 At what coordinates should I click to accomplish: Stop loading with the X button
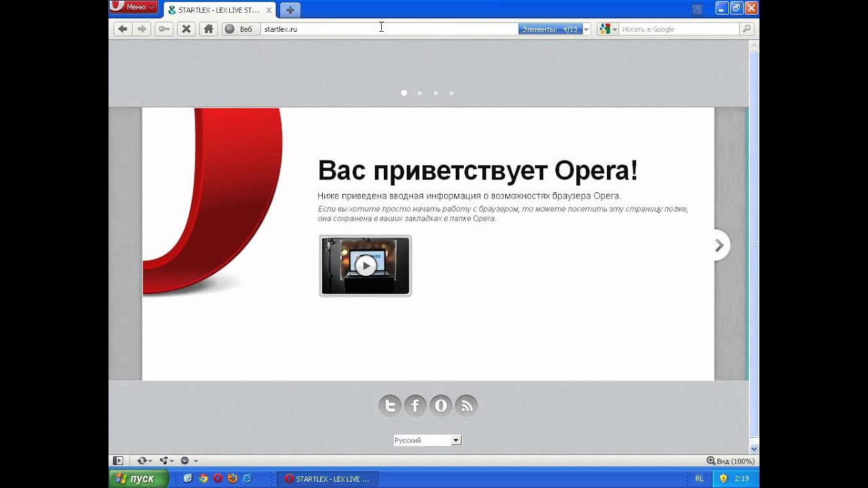186,29
